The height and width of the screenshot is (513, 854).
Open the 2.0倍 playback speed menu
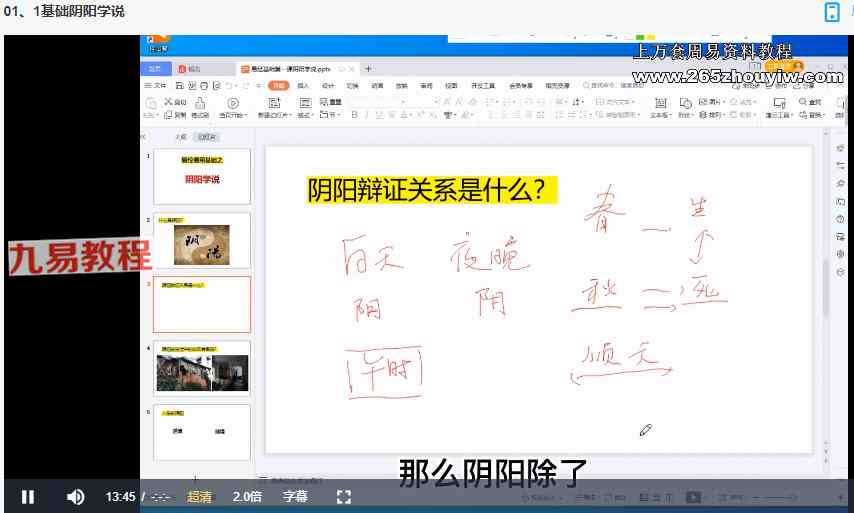[247, 496]
